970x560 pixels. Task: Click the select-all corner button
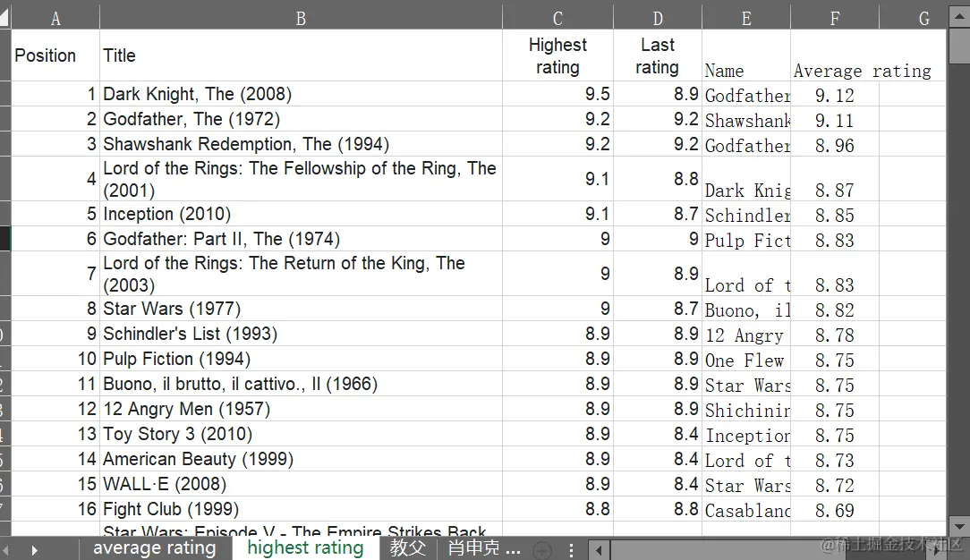pos(5,18)
